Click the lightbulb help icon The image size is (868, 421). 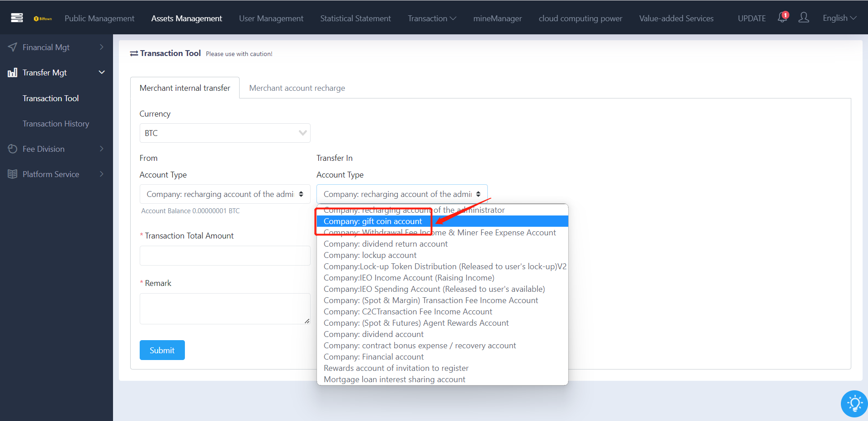pos(854,403)
